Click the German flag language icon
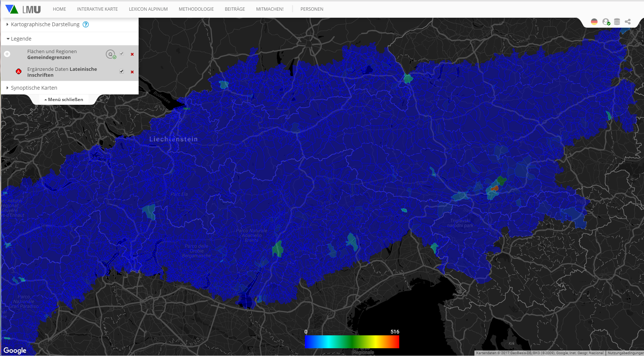This screenshot has height=356, width=644. click(x=594, y=22)
